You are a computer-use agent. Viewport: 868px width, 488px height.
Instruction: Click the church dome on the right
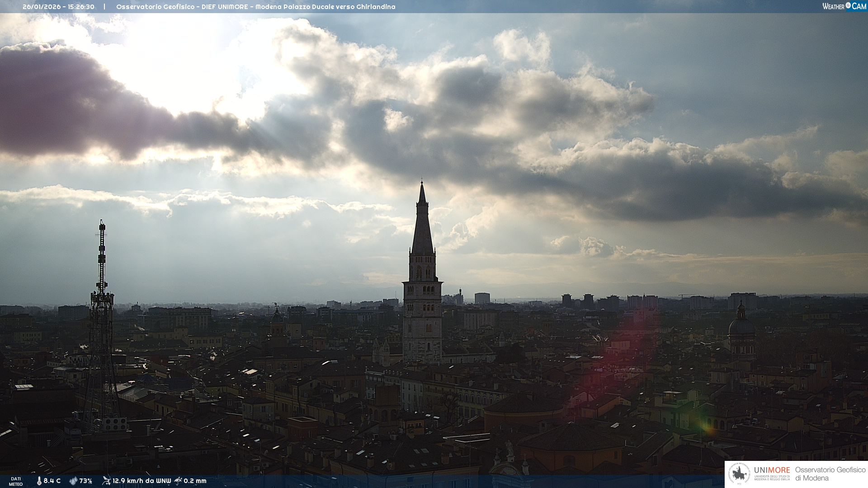coord(741,326)
